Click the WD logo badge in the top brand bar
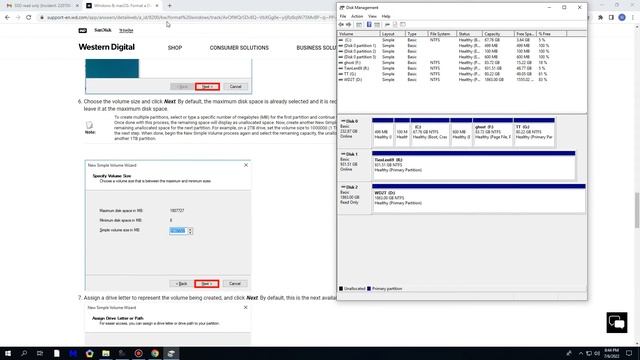640x360 pixels. coord(82,30)
